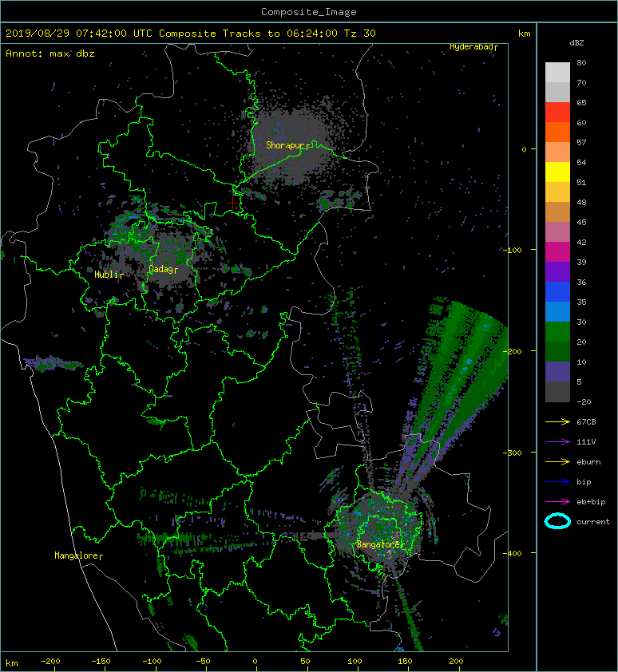Click the Shorapur radar echo cluster
The height and width of the screenshot is (672, 618).
[x=292, y=146]
